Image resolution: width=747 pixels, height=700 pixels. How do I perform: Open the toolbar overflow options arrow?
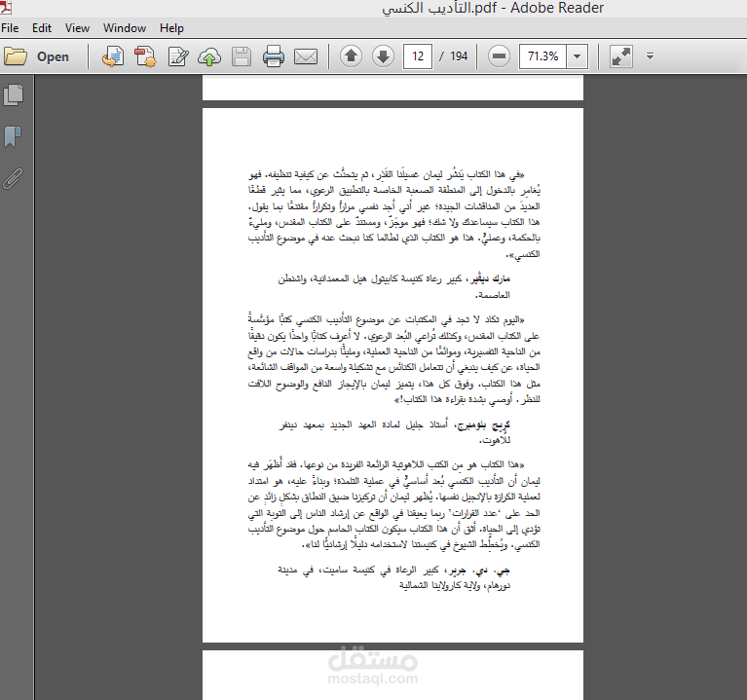pyautogui.click(x=650, y=56)
